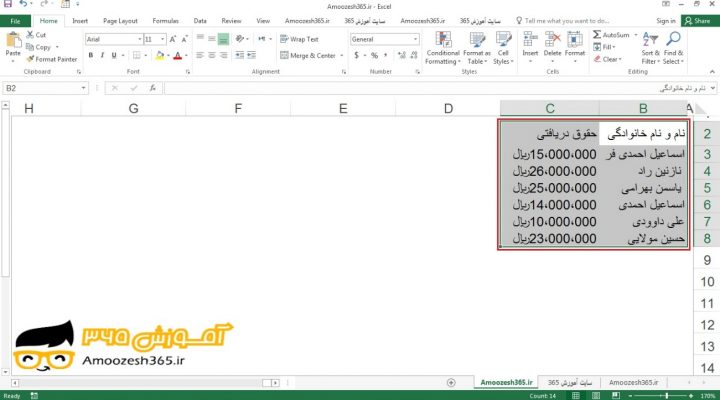Collapse the ribbon with the chevron

tap(712, 72)
